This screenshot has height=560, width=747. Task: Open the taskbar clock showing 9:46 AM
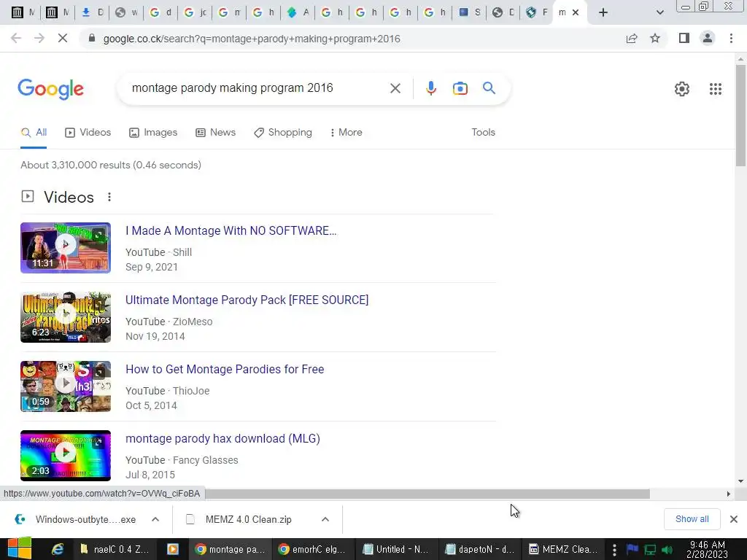[x=707, y=549]
